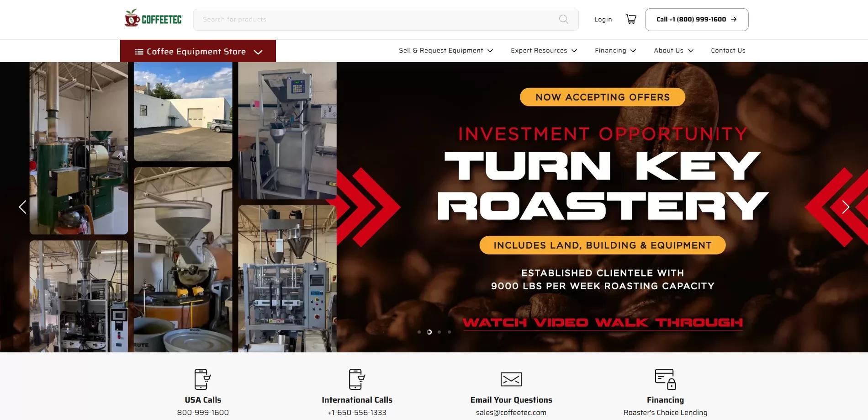Expand the Coffee Equipment Store menu
Image resolution: width=868 pixels, height=420 pixels.
(198, 52)
